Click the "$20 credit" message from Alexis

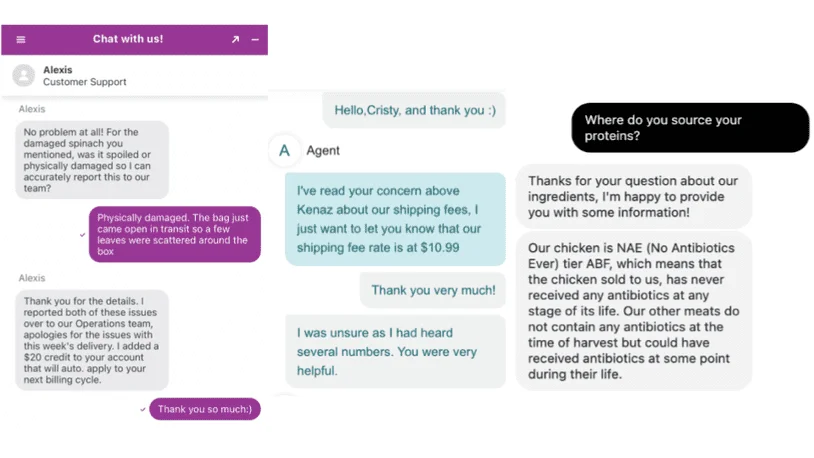click(x=93, y=340)
